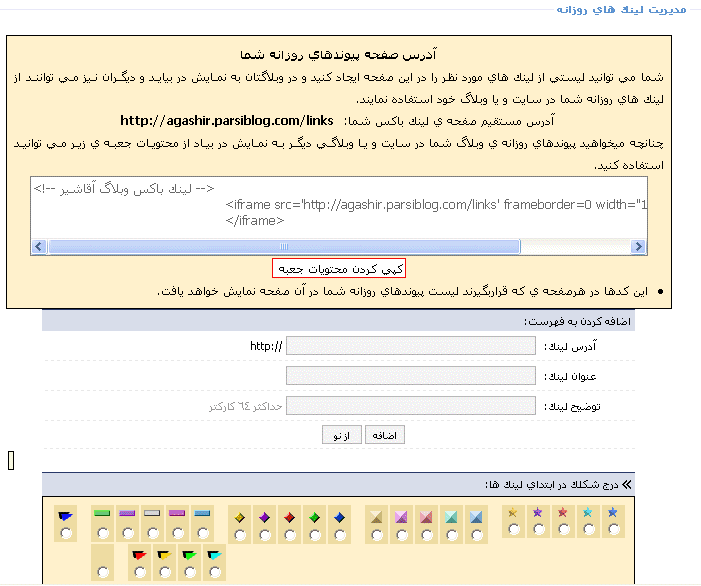Image resolution: width=701 pixels, height=586 pixels.
Task: Click the red diamond icon
Action: [x=289, y=518]
